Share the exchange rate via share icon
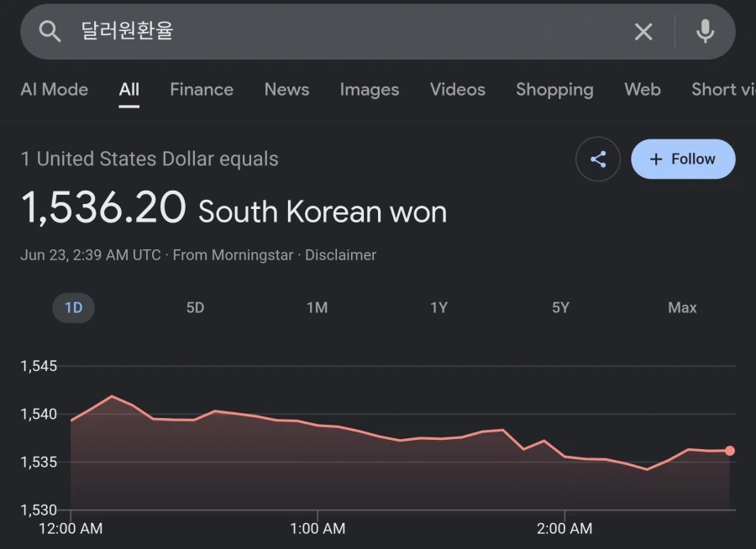This screenshot has height=549, width=756. pos(598,159)
